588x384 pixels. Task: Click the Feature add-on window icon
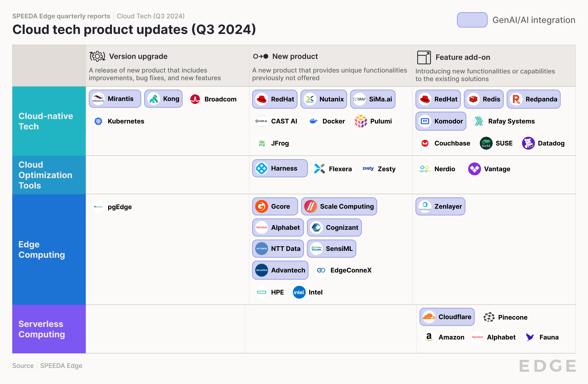tap(424, 57)
